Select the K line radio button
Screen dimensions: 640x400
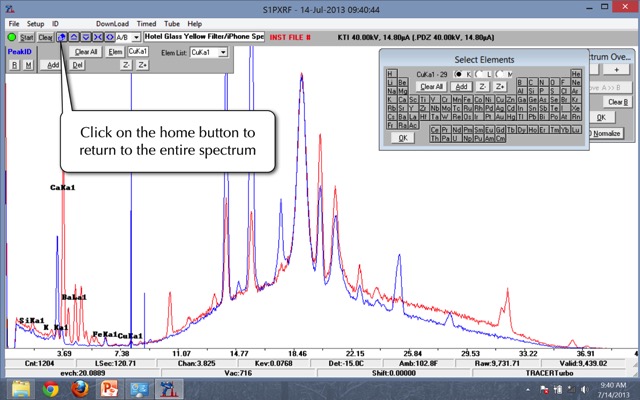point(459,74)
